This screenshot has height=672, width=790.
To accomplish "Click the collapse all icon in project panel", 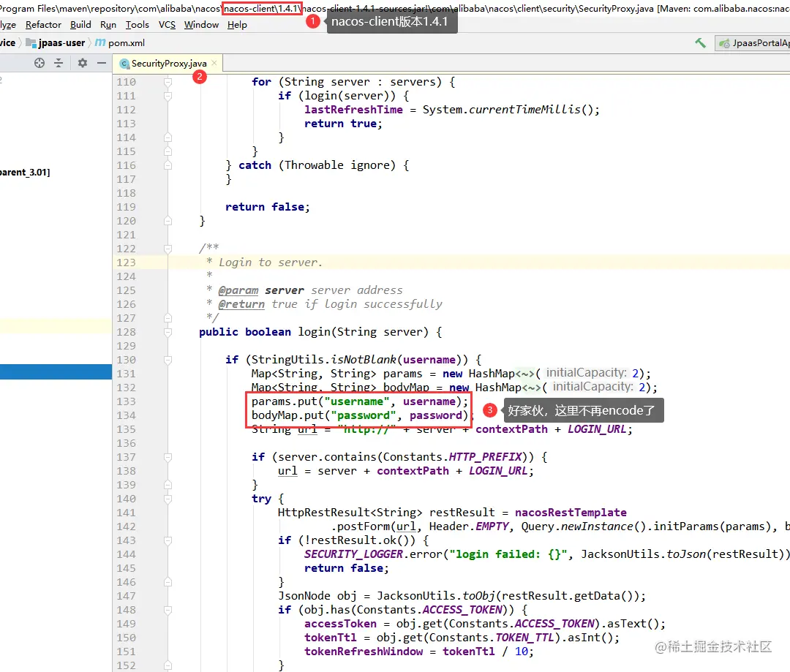I will pyautogui.click(x=59, y=63).
